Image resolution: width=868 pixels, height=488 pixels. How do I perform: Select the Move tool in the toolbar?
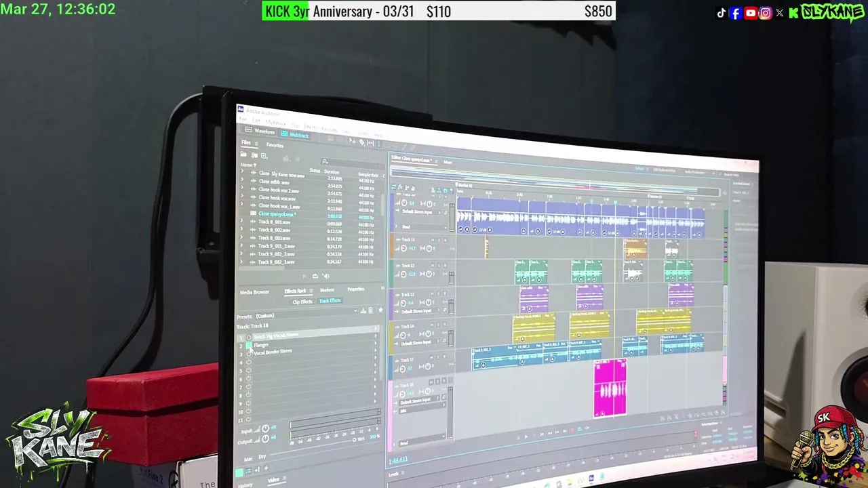click(352, 141)
